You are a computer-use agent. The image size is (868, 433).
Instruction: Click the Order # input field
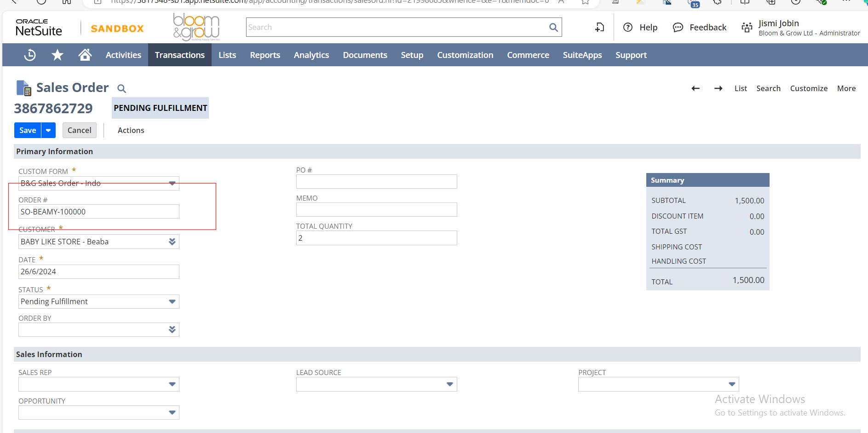pyautogui.click(x=99, y=212)
